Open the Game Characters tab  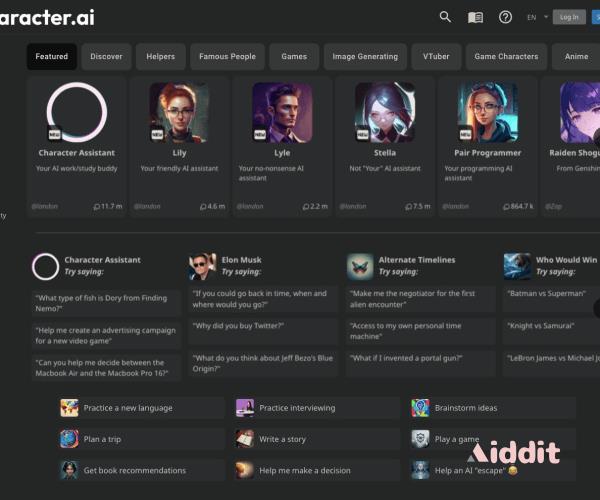point(506,57)
